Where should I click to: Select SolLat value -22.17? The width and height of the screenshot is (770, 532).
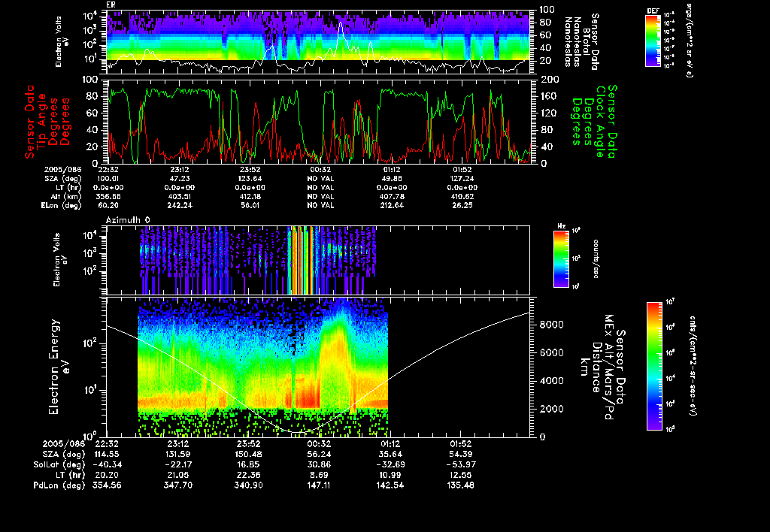[177, 464]
